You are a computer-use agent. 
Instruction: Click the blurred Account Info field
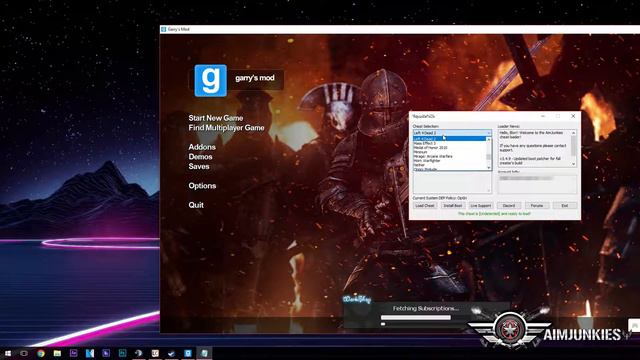(x=537, y=184)
